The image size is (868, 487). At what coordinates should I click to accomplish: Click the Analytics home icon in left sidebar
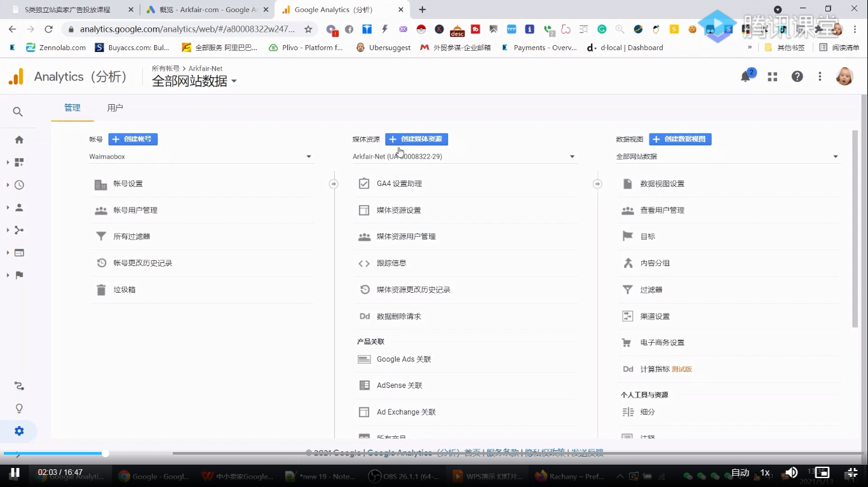18,139
